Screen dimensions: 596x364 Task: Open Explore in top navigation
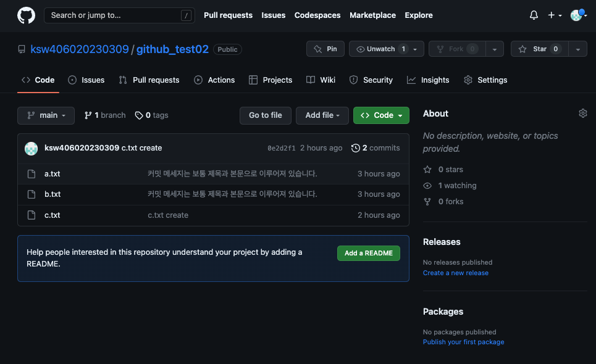[419, 15]
